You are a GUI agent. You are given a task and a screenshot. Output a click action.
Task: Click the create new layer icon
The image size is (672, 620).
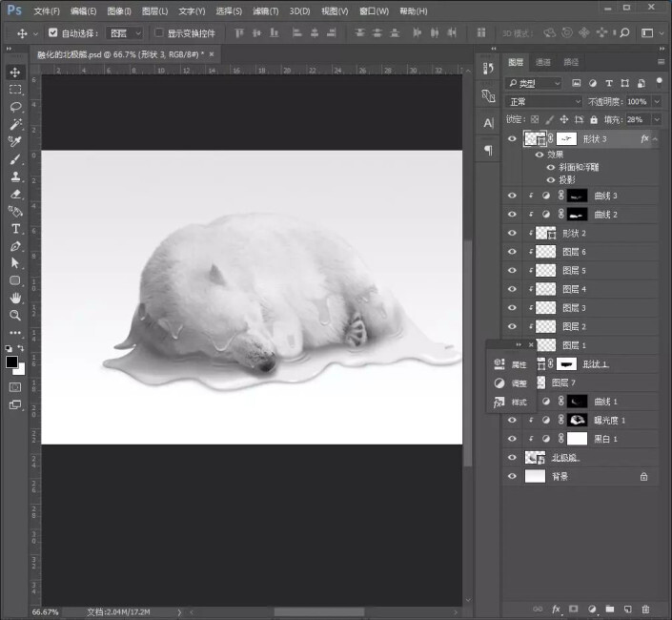[x=627, y=608]
